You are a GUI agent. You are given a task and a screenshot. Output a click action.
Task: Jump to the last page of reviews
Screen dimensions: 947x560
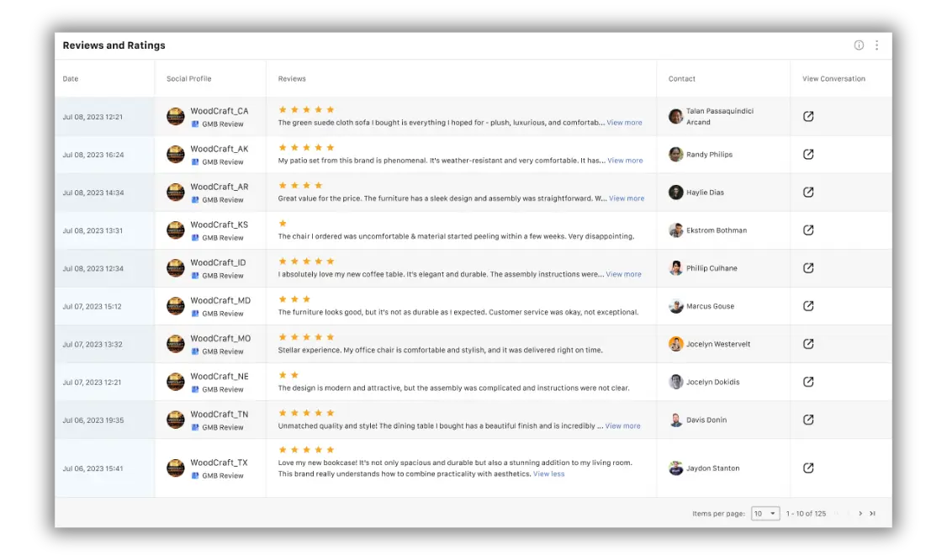[x=873, y=514]
